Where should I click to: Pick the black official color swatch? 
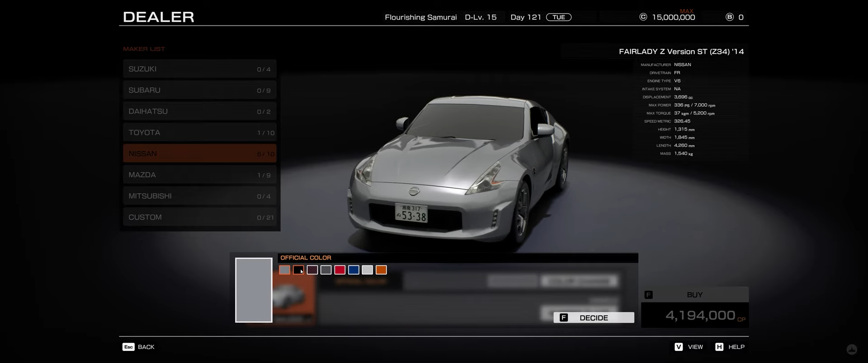(x=298, y=270)
